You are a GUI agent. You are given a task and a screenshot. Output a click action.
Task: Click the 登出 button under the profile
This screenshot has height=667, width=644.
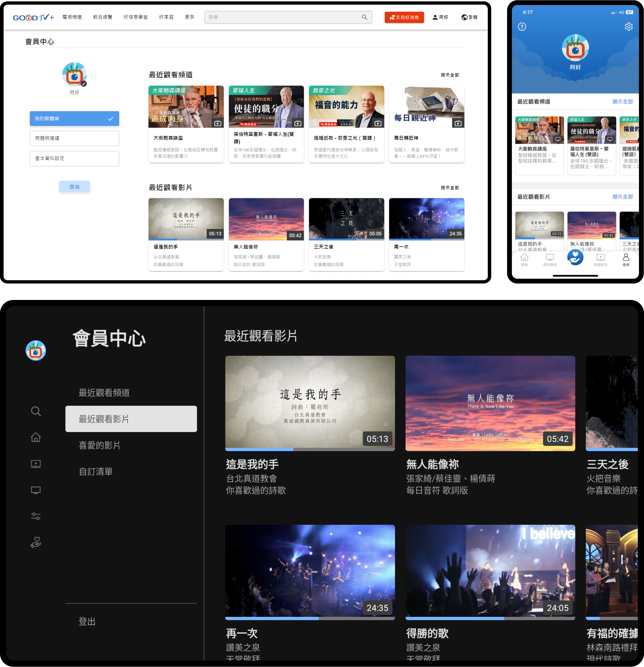pyautogui.click(x=74, y=186)
